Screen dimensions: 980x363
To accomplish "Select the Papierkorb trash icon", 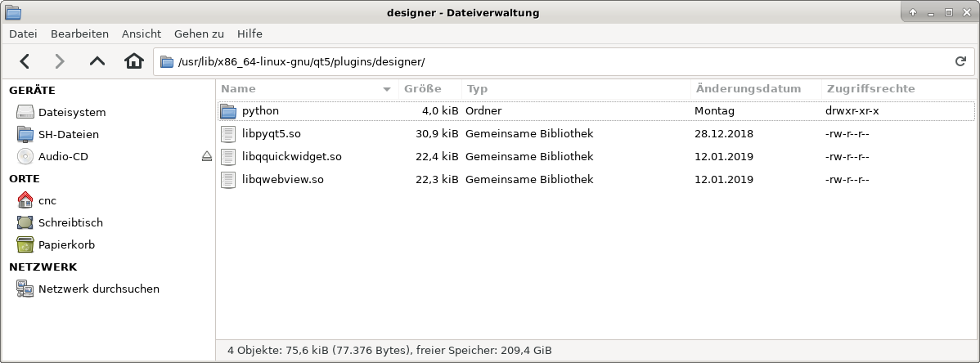I will click(x=25, y=244).
